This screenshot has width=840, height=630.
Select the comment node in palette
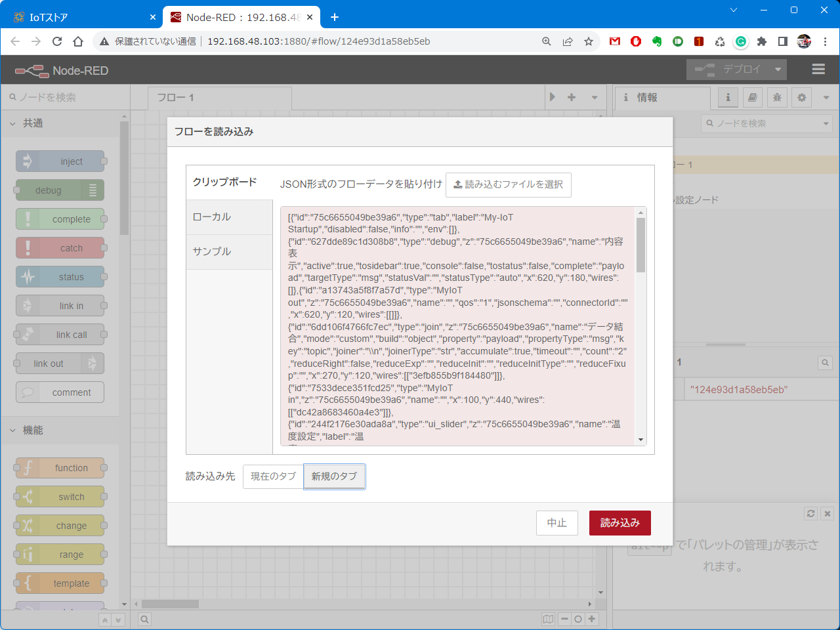60,392
